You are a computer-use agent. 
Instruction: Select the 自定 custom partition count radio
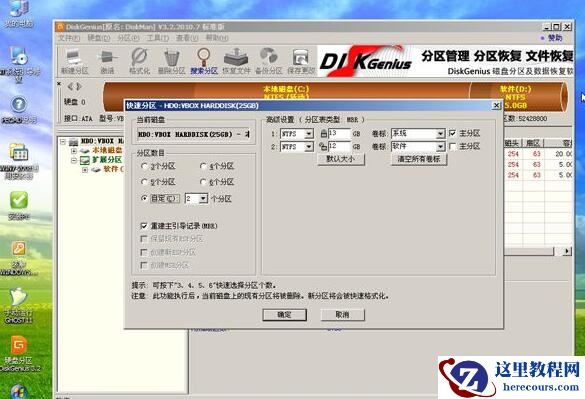144,199
